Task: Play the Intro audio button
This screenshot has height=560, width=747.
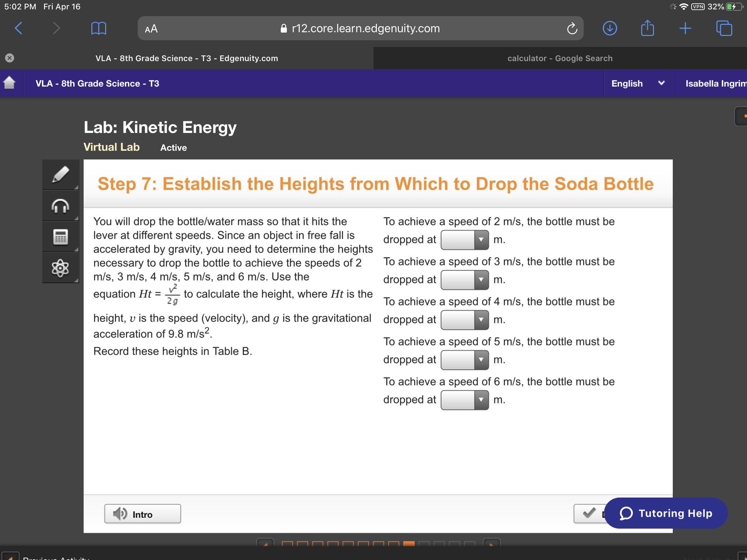Action: [142, 514]
